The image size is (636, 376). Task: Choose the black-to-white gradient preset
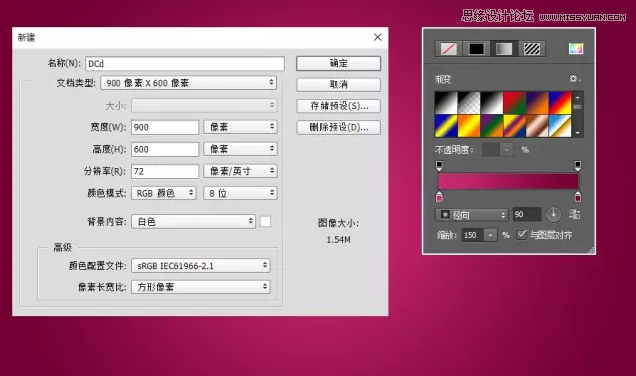click(x=446, y=103)
